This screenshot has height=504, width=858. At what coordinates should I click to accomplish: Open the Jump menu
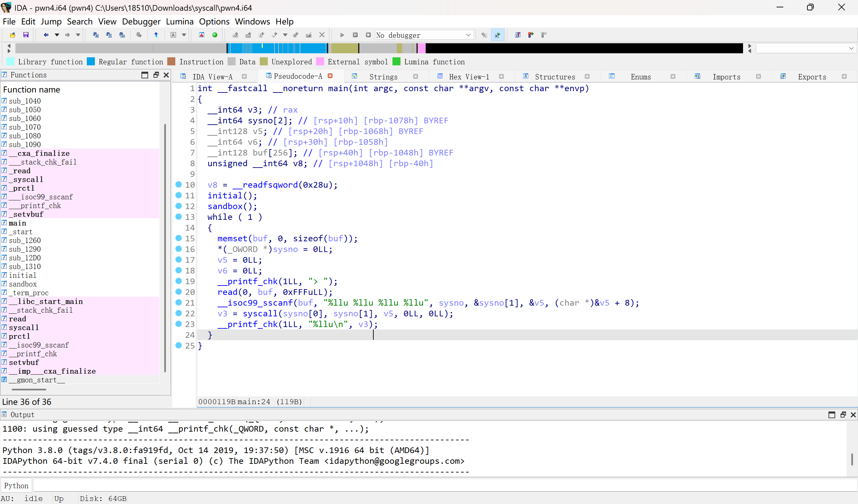[51, 21]
